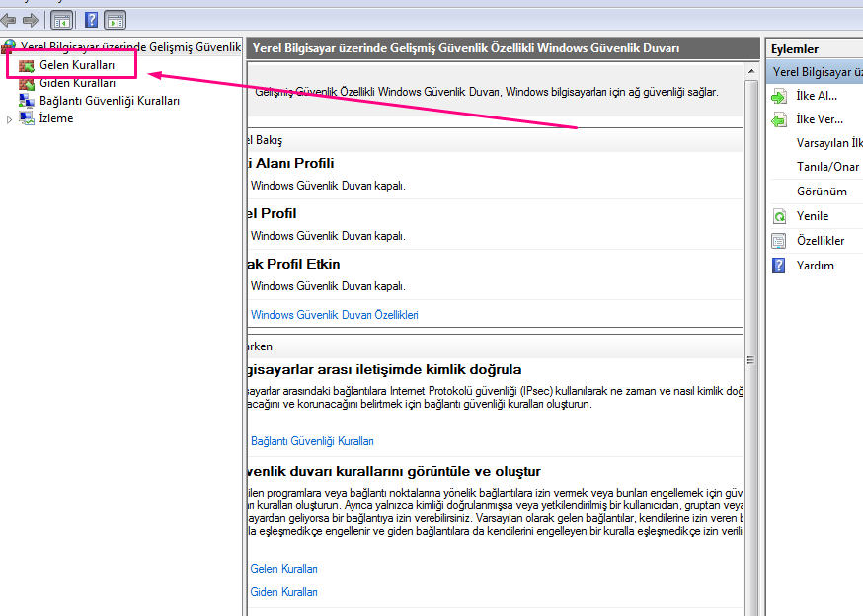Click the Bağlantı Güvenliği Kuralları icon
The height and width of the screenshot is (616, 863).
27,101
